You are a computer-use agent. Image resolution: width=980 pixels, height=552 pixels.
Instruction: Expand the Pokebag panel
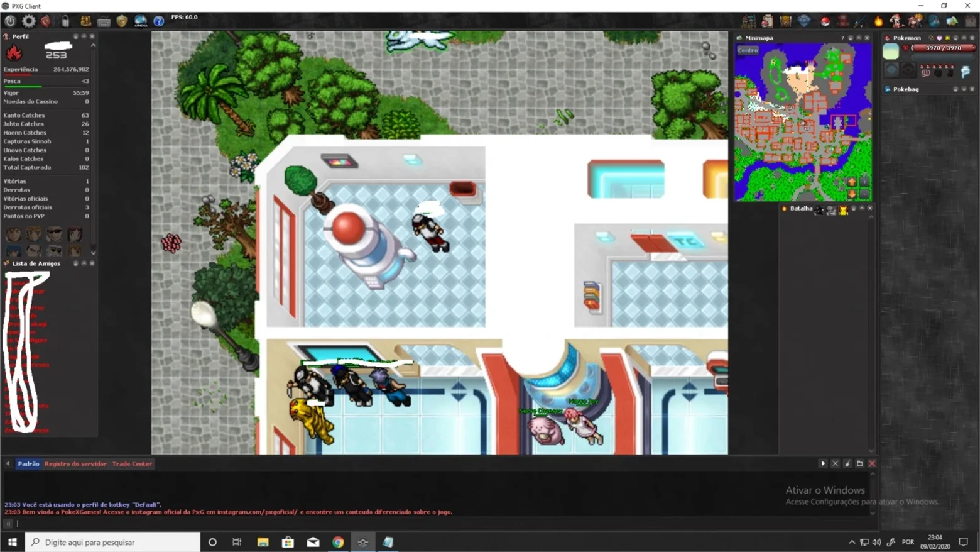(x=964, y=89)
